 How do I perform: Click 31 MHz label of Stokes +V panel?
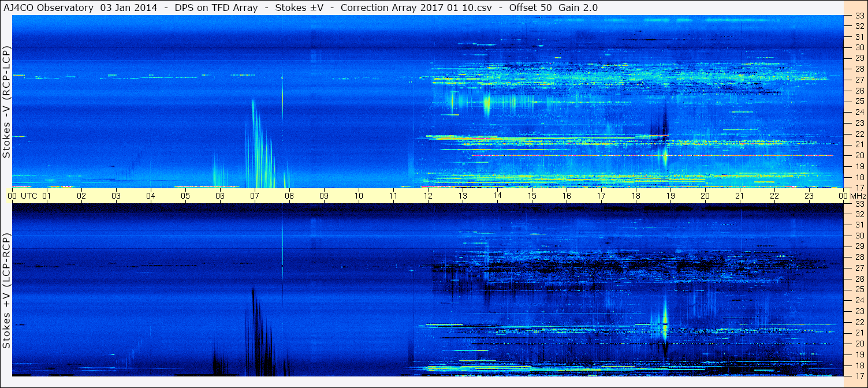coord(859,225)
